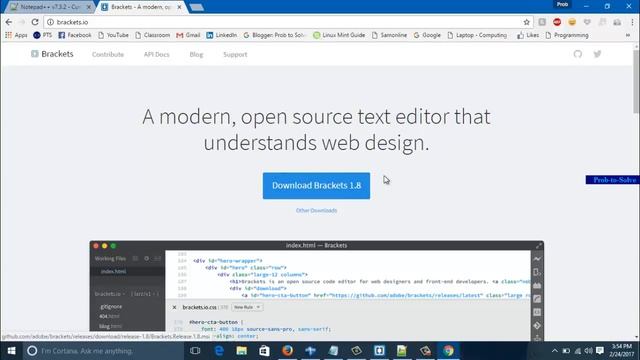The width and height of the screenshot is (640, 360).
Task: Launch Firefox from the taskbar
Action: coord(287,351)
